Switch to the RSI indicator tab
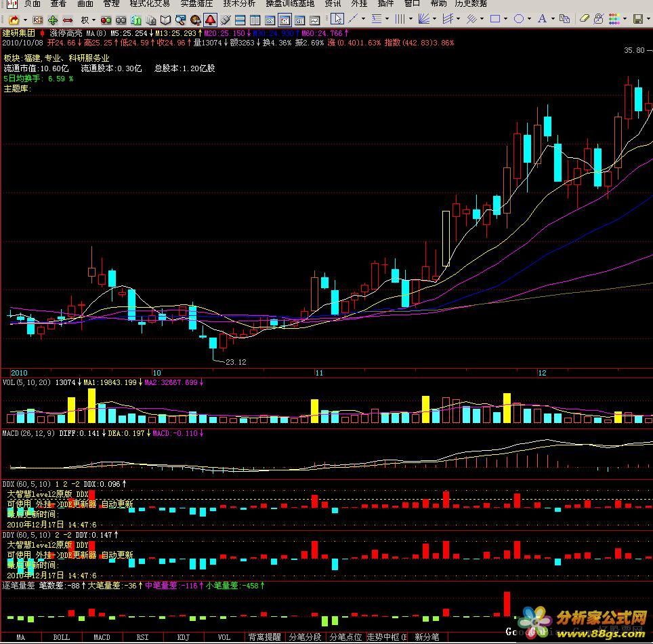The image size is (653, 644). pos(142,637)
